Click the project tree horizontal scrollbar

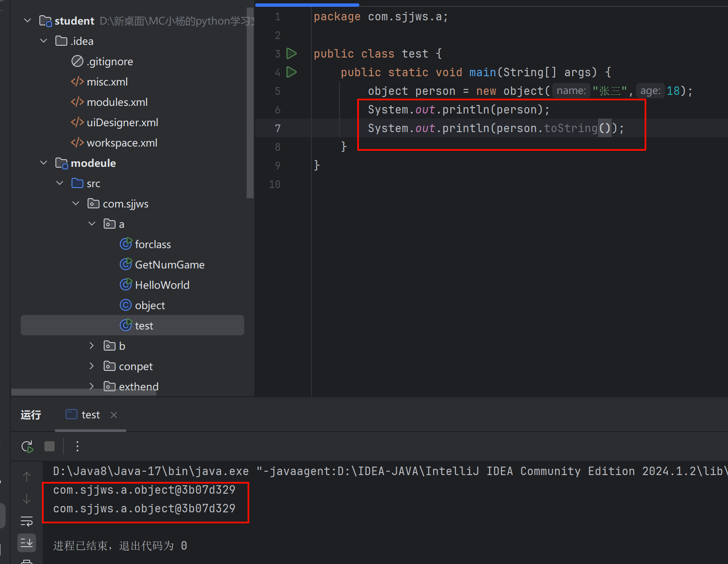point(84,392)
